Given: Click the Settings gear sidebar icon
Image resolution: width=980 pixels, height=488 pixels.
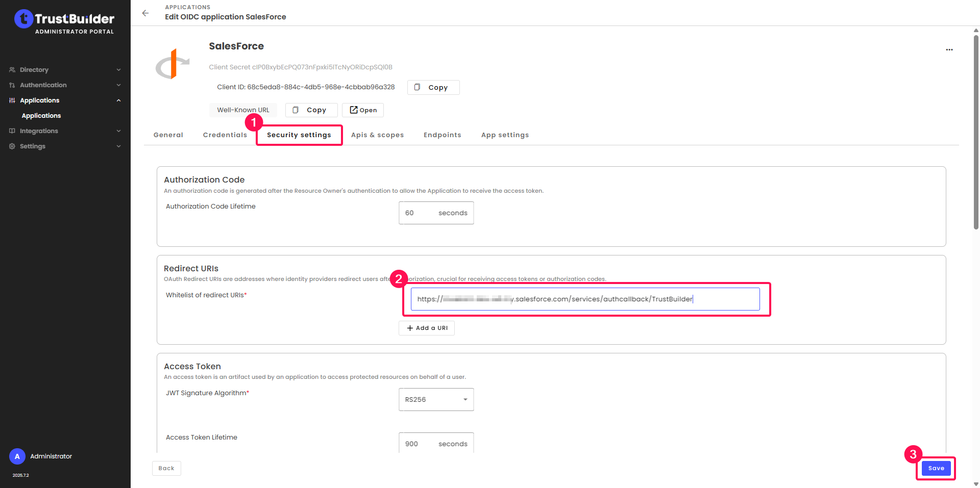Looking at the screenshot, I should pos(12,146).
